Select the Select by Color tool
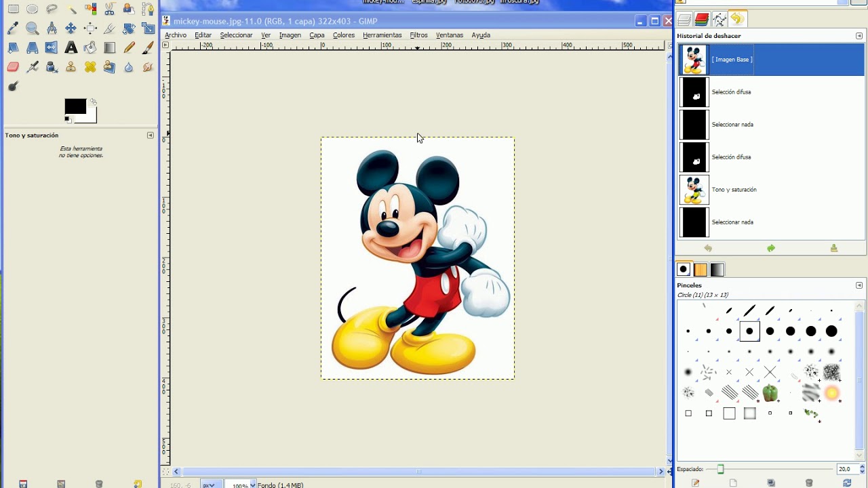The height and width of the screenshot is (488, 868). [x=91, y=9]
